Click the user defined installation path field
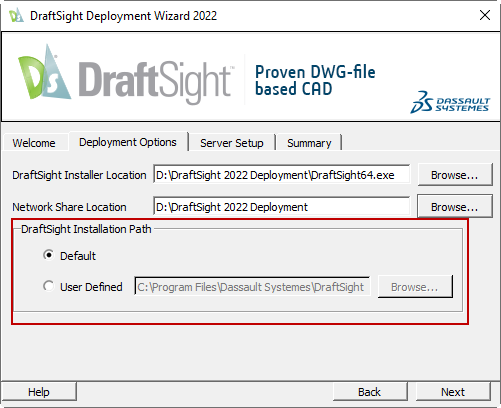Viewport: 501px width, 408px height. pos(252,286)
